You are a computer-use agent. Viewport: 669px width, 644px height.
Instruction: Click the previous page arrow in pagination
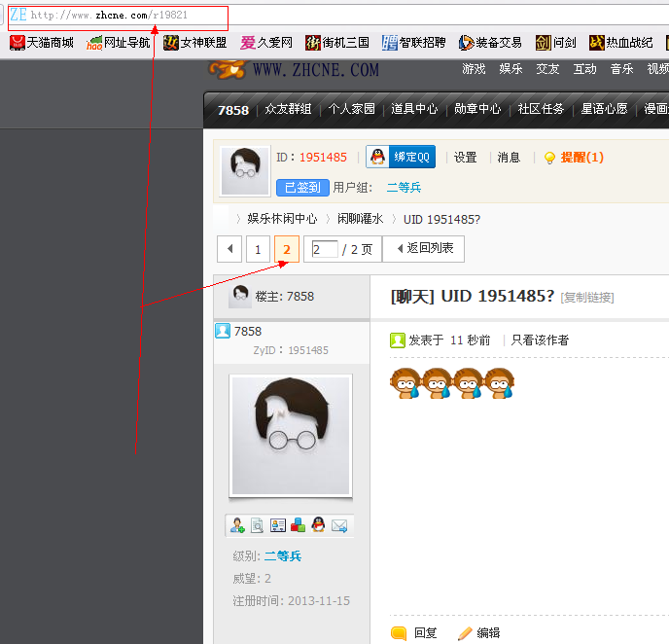pyautogui.click(x=229, y=249)
